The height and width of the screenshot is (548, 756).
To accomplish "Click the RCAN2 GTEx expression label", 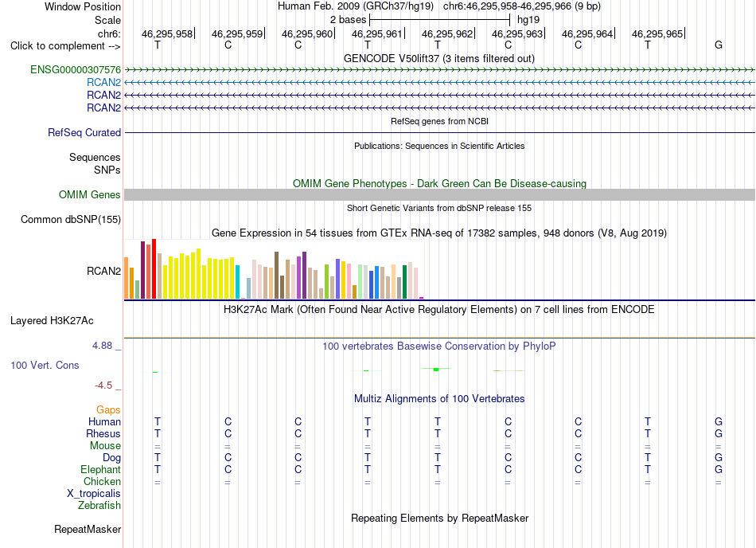I will [x=103, y=271].
